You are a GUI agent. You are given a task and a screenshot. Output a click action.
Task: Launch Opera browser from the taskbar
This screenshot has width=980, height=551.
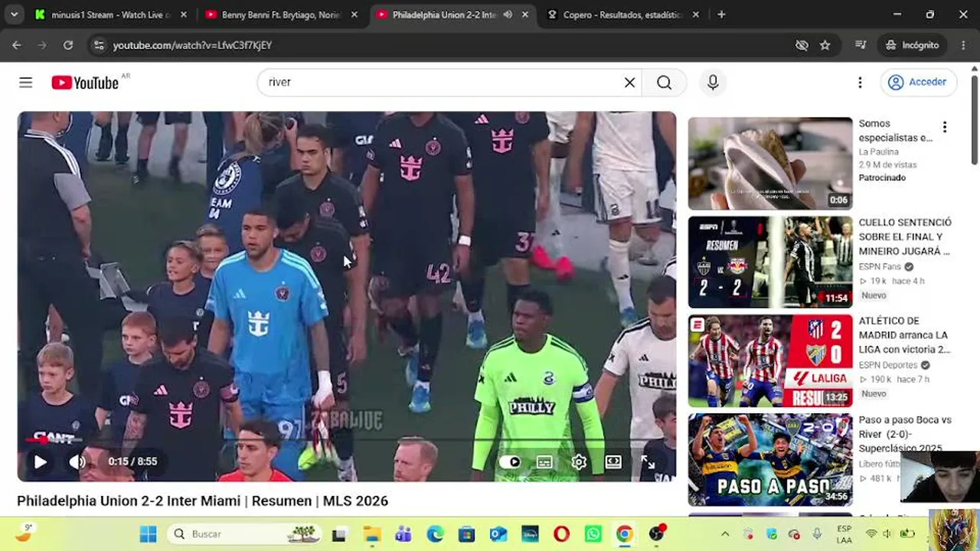click(x=561, y=534)
